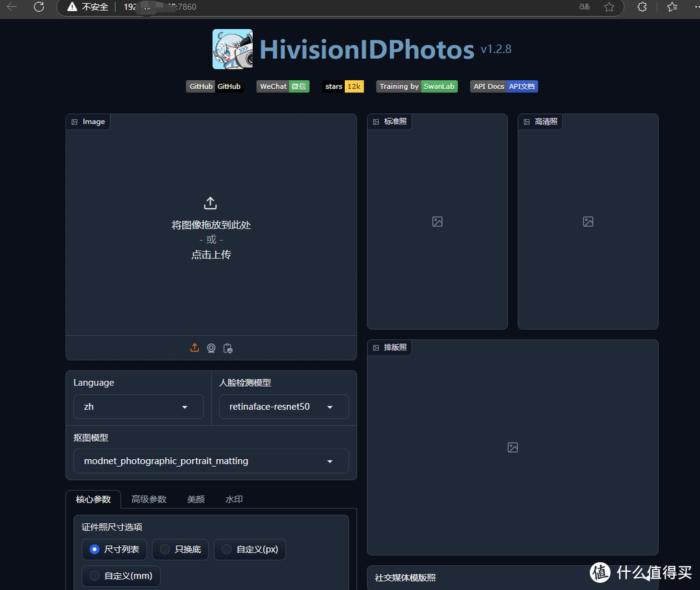Click the image placeholder icon in 高清照 panel

pos(587,221)
